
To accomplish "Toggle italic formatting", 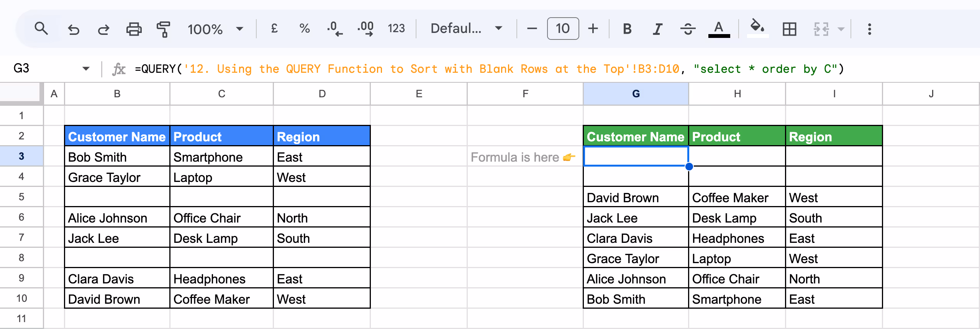I will click(657, 29).
